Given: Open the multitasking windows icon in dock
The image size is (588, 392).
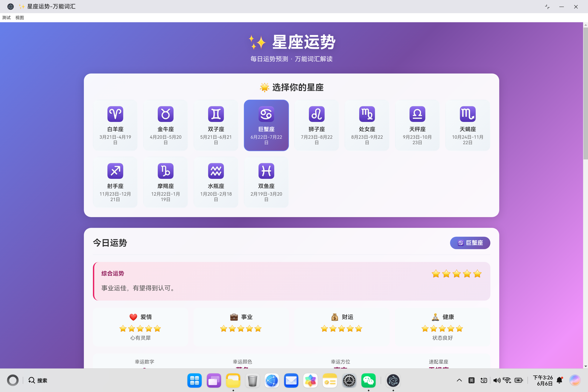Looking at the screenshot, I should 214,380.
